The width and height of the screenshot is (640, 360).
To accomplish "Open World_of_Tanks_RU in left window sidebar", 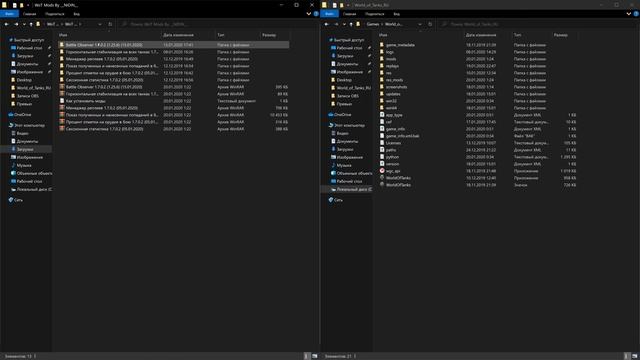I will pyautogui.click(x=33, y=88).
